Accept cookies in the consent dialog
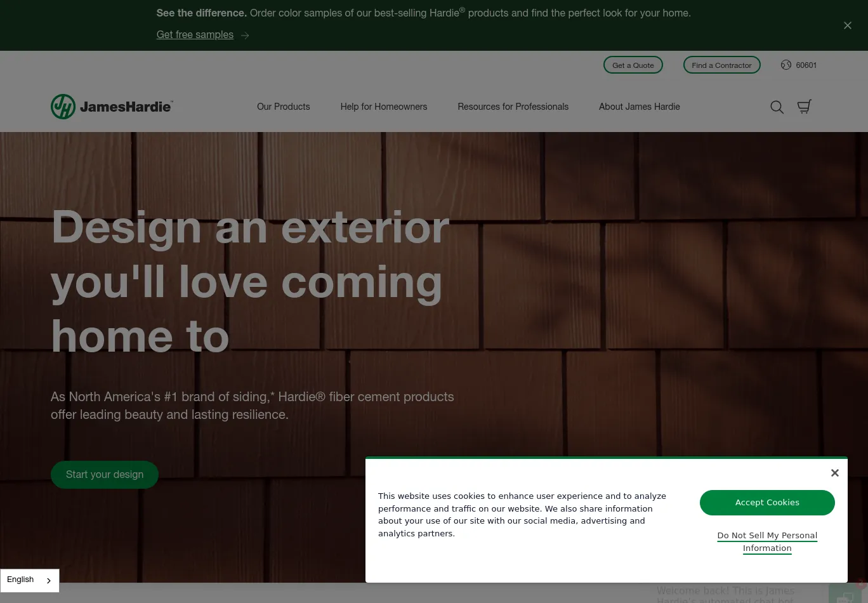The height and width of the screenshot is (603, 868). pos(767,503)
